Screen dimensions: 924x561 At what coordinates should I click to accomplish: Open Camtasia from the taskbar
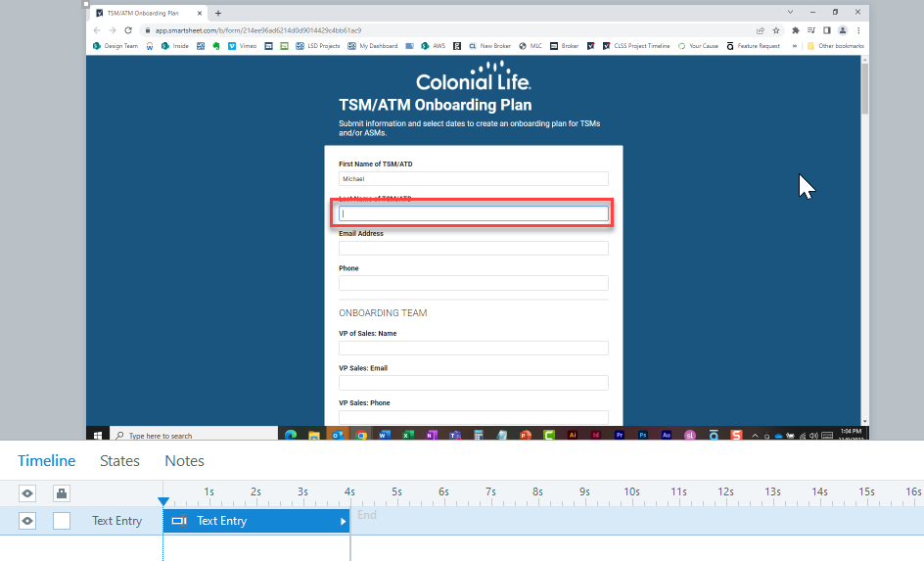(x=548, y=436)
